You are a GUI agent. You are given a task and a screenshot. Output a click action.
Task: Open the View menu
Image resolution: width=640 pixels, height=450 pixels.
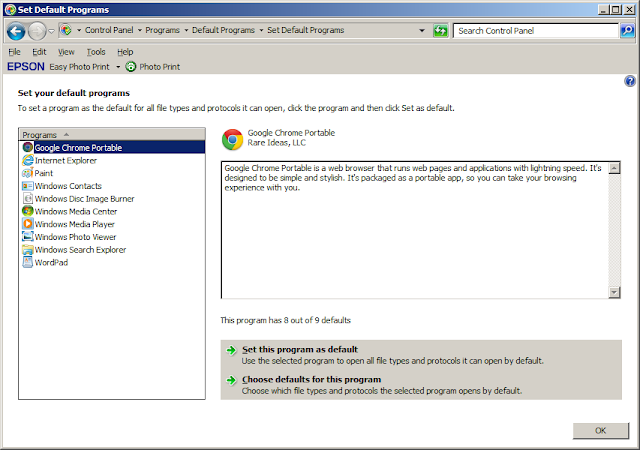tap(66, 52)
